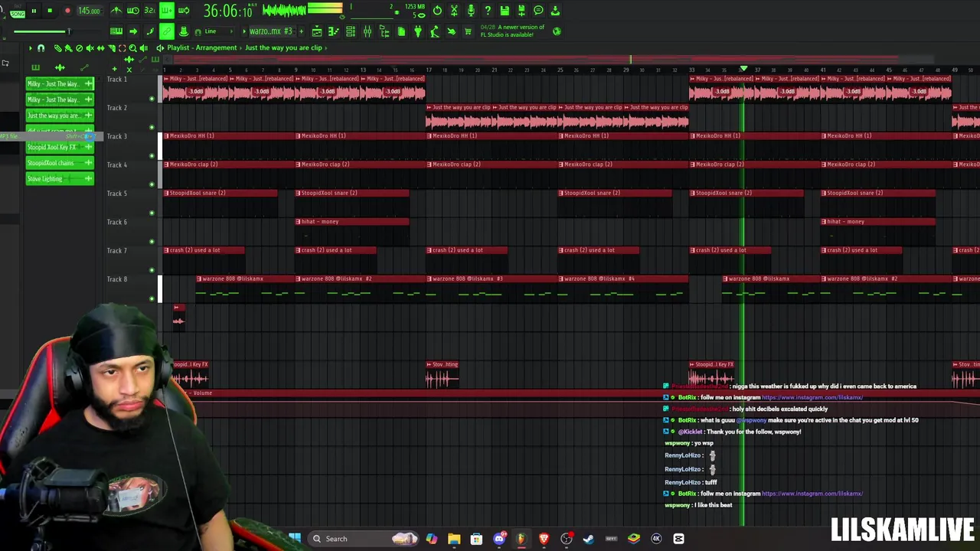Viewport: 980px width, 551px height.
Task: Open FL Studio newer version notification
Action: point(511,31)
